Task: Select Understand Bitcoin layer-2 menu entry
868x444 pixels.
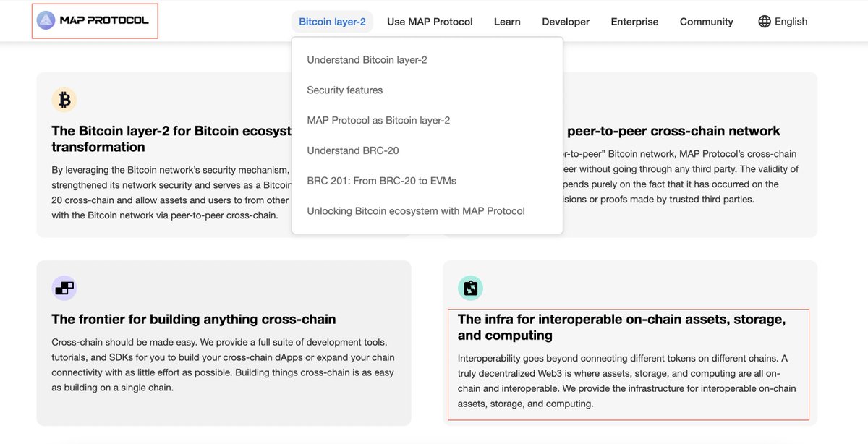Action: click(x=367, y=60)
